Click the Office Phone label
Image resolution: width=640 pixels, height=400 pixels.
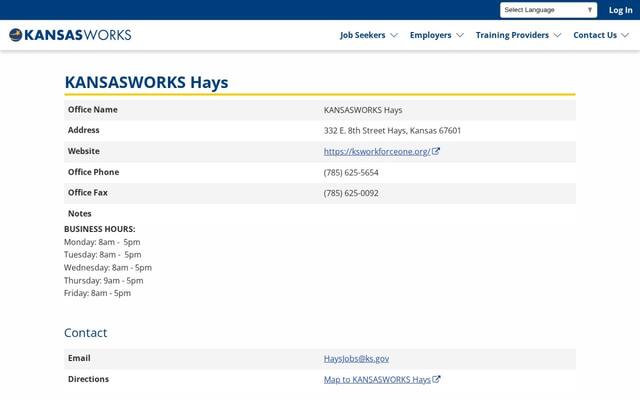pyautogui.click(x=93, y=172)
